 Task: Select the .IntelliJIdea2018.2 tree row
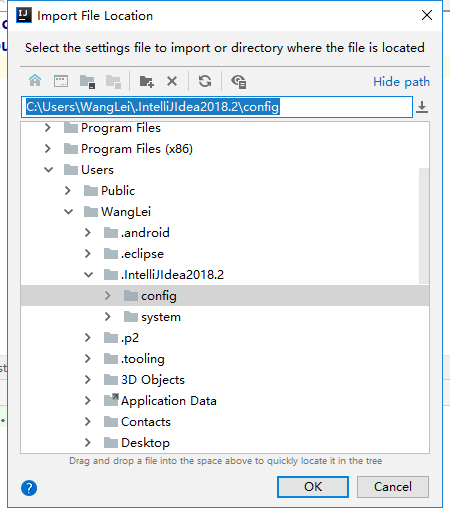225,275
